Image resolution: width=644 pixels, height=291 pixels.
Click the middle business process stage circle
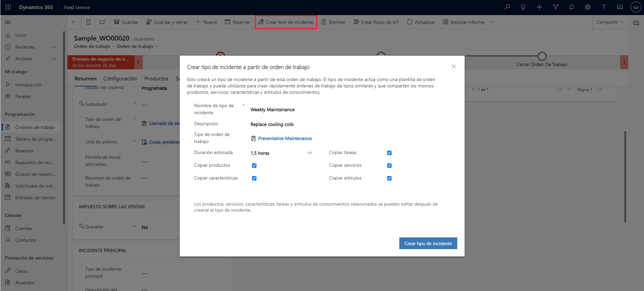click(381, 54)
